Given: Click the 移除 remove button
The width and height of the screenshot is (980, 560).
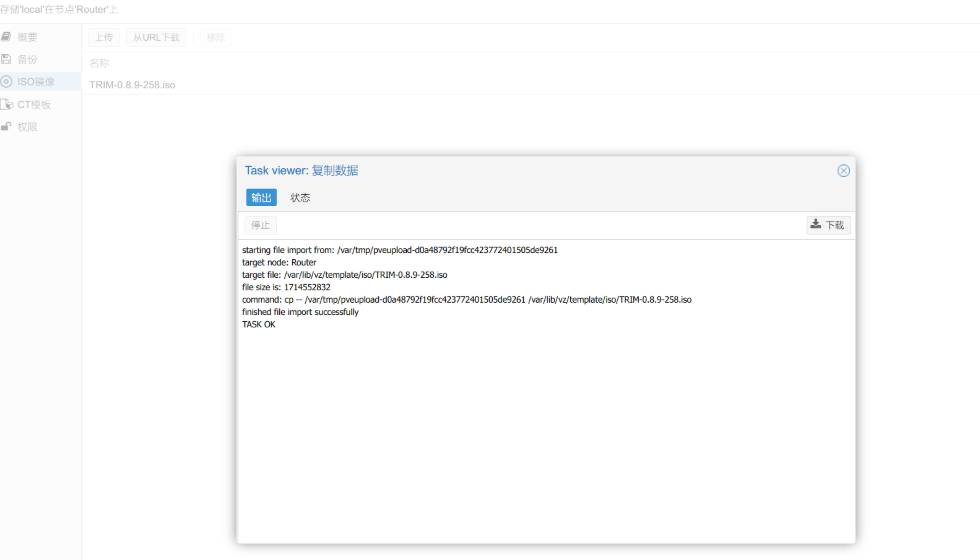Looking at the screenshot, I should click(216, 37).
